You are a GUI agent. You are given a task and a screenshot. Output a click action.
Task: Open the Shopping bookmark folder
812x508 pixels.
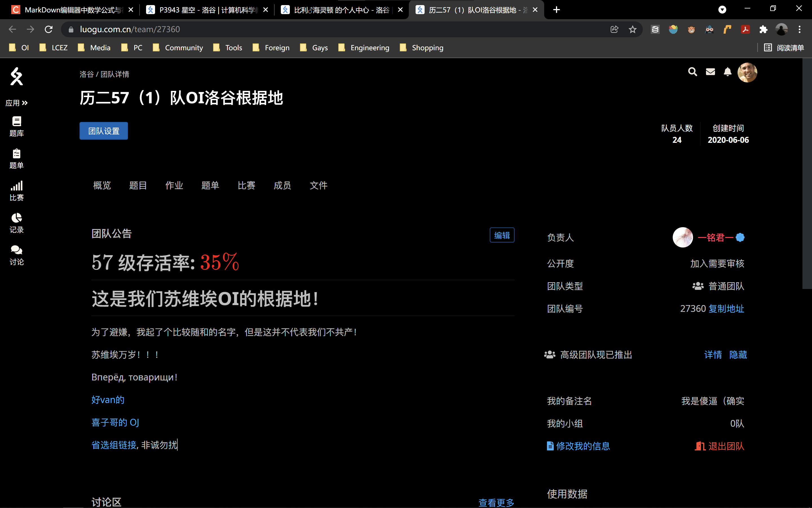tap(422, 48)
